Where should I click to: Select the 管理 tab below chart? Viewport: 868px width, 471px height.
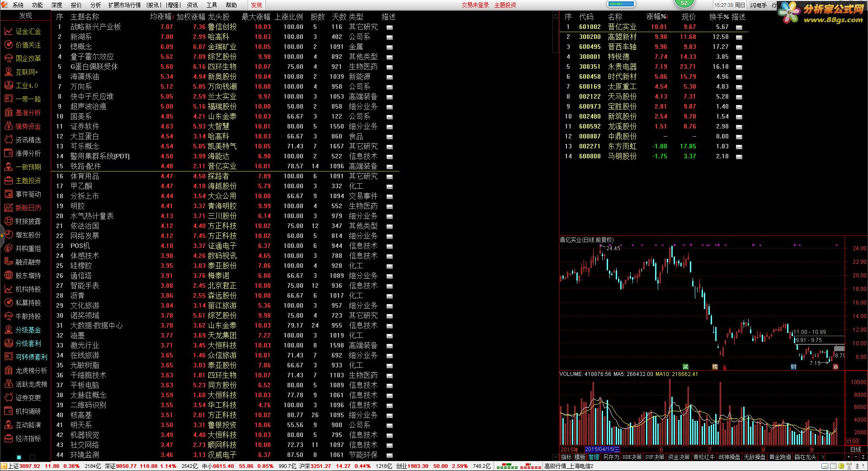(594, 457)
